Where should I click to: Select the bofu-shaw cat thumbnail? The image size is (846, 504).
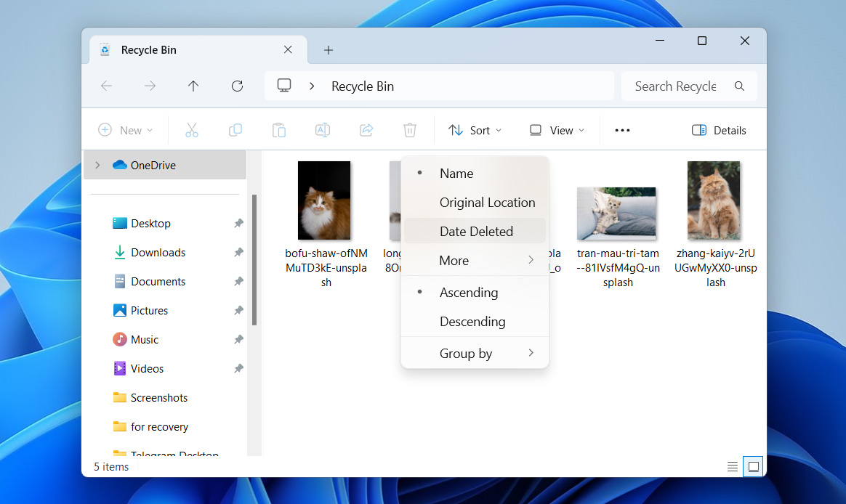324,200
